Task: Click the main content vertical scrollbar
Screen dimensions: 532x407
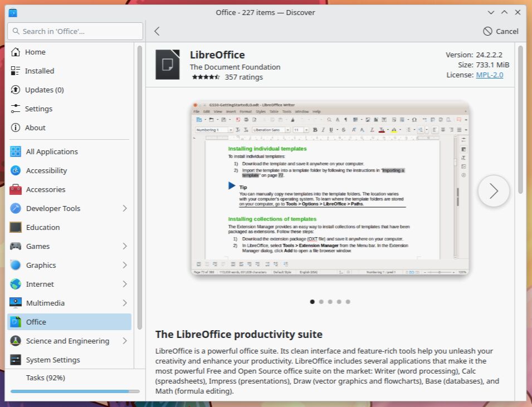Action: (x=520, y=120)
